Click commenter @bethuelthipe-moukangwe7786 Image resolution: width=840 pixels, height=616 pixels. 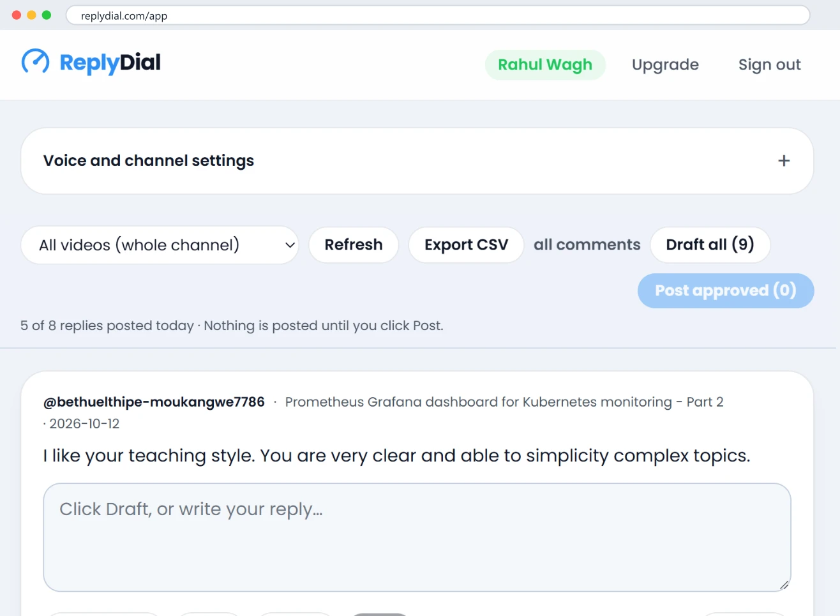tap(154, 402)
